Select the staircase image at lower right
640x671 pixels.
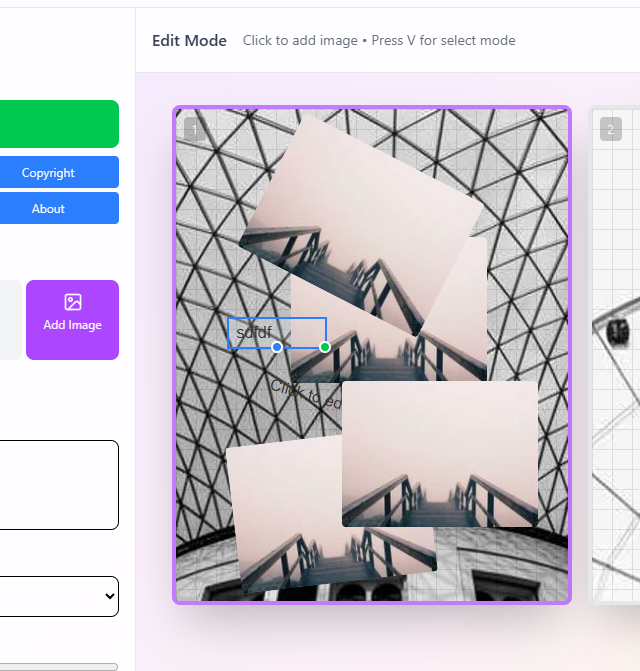(x=440, y=454)
